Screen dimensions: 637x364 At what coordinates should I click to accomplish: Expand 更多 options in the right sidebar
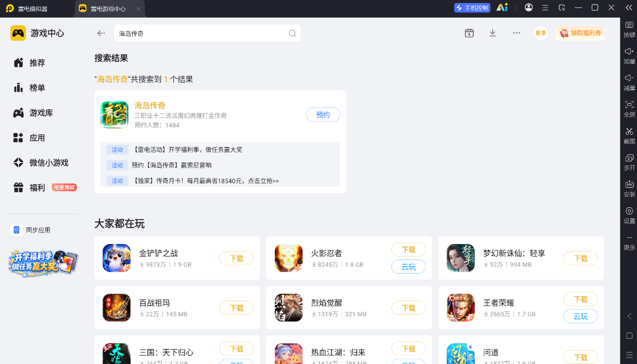(629, 241)
